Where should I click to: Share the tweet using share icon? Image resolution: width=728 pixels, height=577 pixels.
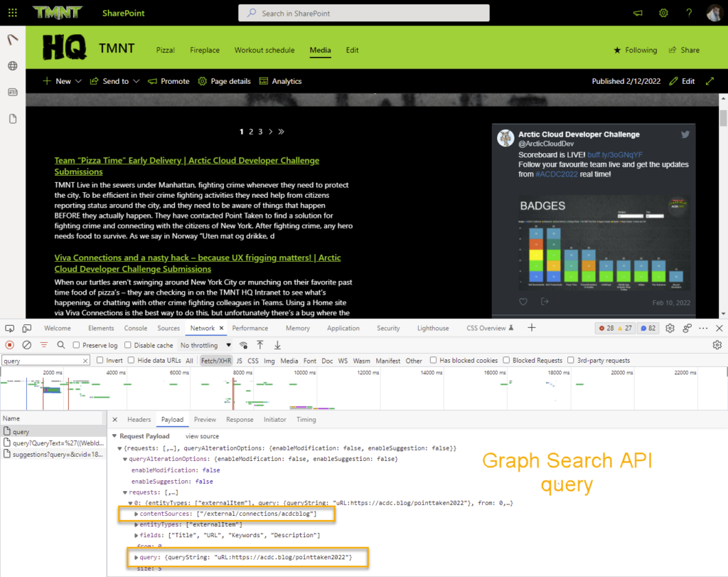[x=545, y=302]
